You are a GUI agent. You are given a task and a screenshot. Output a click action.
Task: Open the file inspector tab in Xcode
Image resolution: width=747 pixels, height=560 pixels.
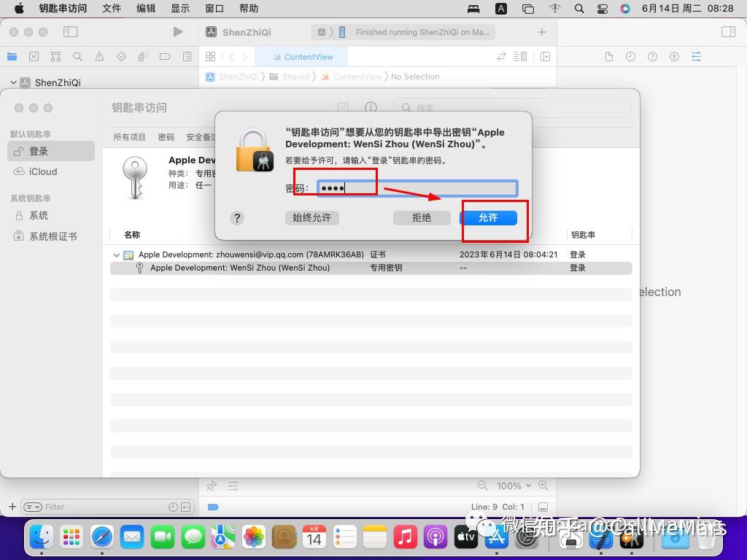click(x=609, y=57)
